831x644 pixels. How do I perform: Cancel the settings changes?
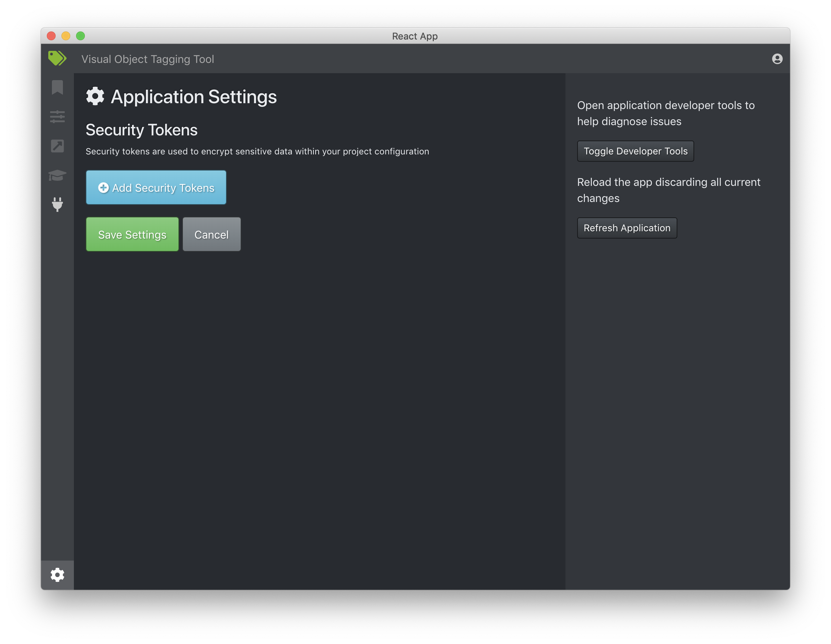click(x=211, y=234)
